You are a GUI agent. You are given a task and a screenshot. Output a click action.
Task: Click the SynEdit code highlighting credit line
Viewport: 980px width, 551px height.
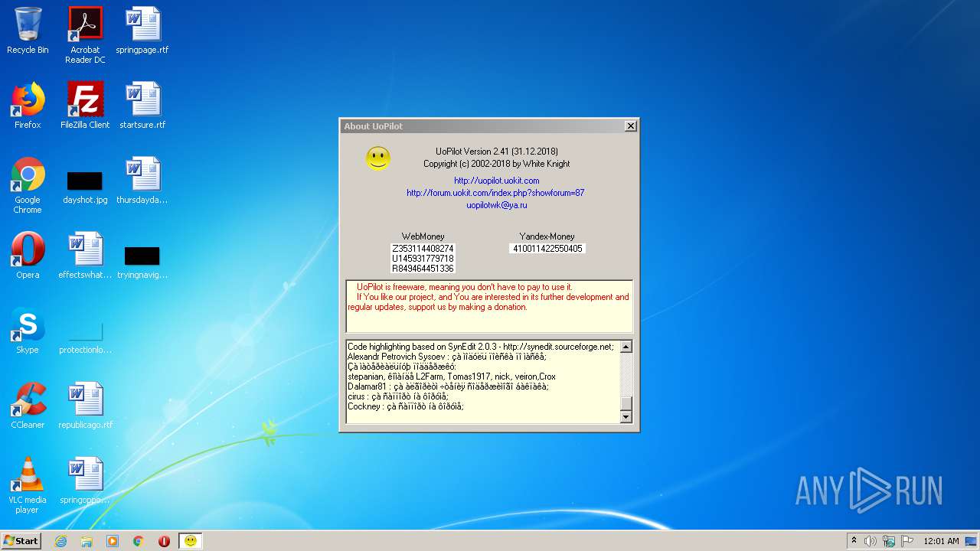point(481,347)
